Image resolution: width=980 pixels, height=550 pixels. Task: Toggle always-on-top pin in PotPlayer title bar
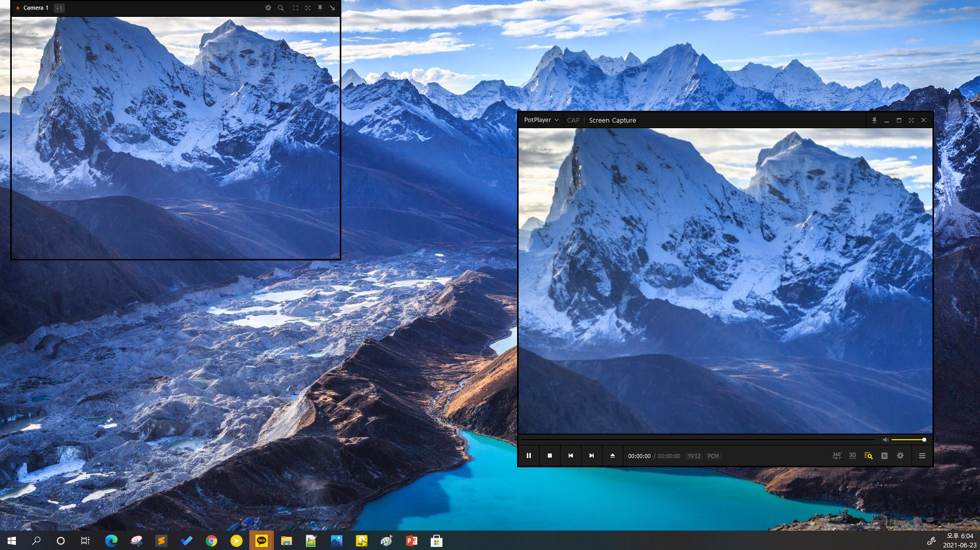874,120
